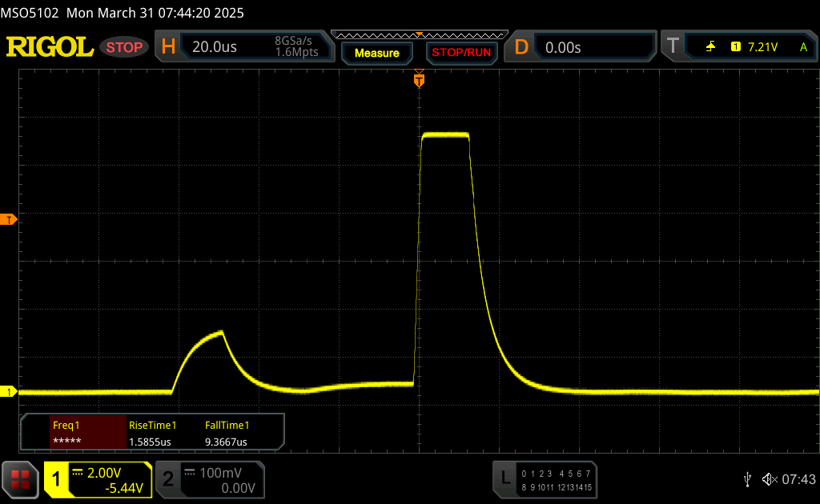Click the rising edge trigger icon

[710, 47]
